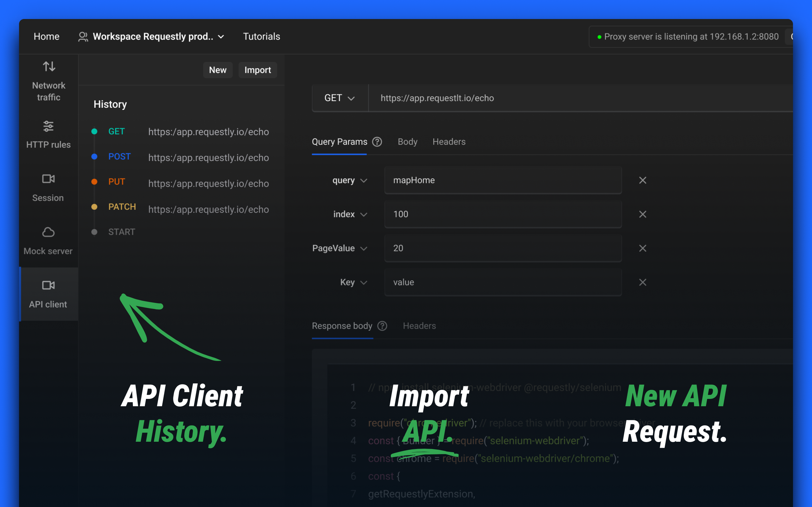Open the API client panel
Image resolution: width=812 pixels, height=507 pixels.
[x=48, y=293]
